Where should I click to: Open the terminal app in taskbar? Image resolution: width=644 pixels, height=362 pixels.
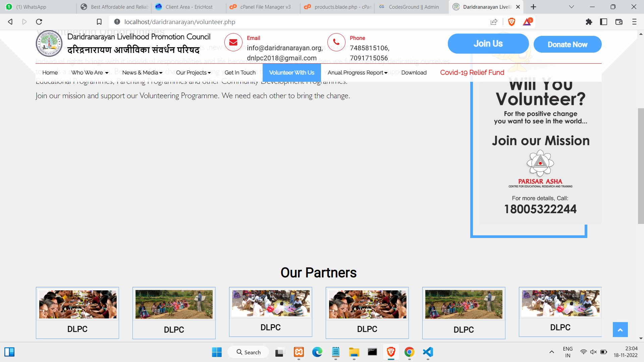372,352
